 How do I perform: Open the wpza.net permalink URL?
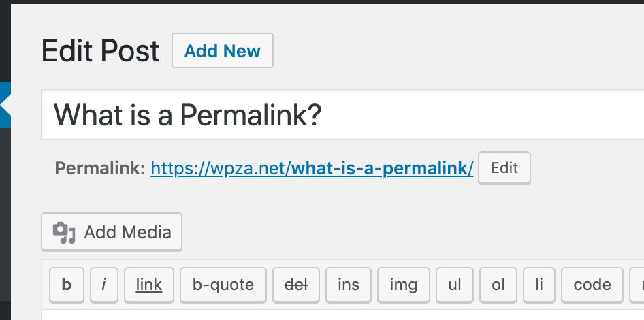click(x=312, y=169)
